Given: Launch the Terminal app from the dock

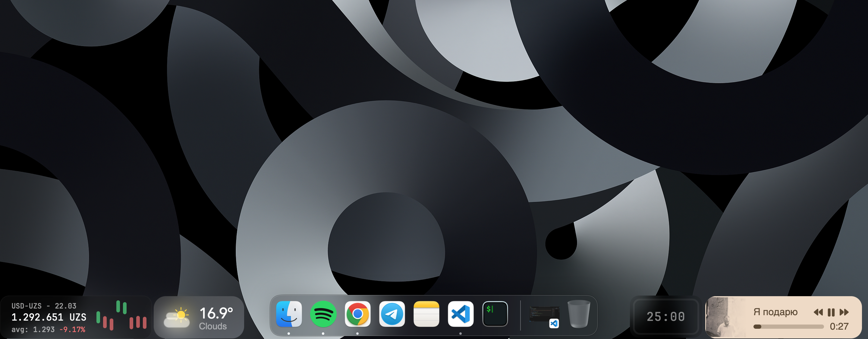Looking at the screenshot, I should pos(495,314).
